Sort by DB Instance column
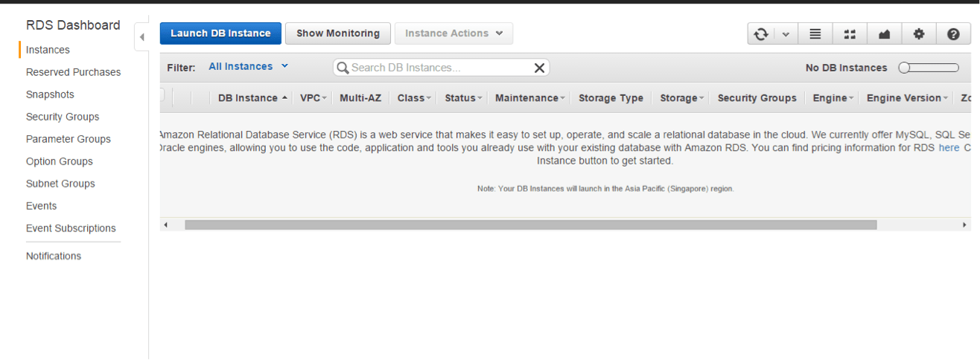This screenshot has width=980, height=360. (252, 98)
